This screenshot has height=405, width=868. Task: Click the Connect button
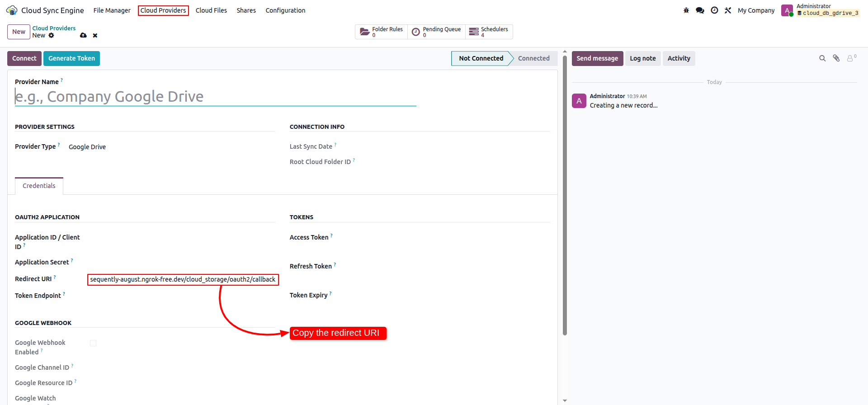click(24, 58)
